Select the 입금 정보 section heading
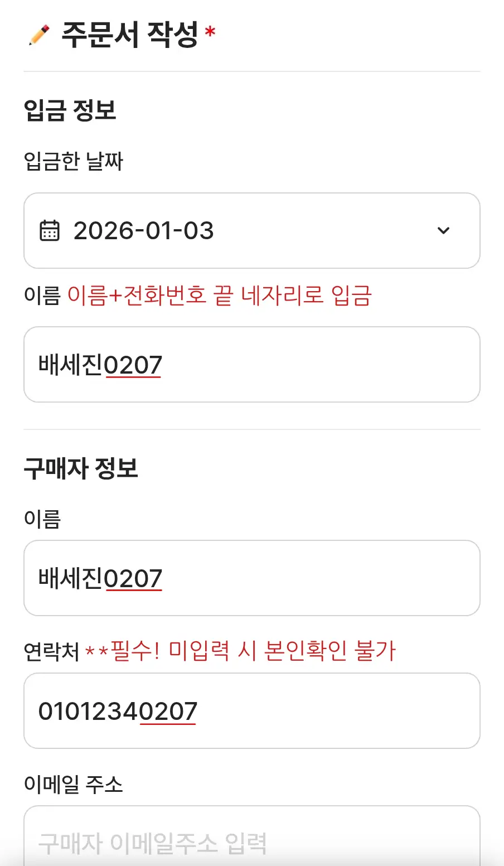Image resolution: width=504 pixels, height=866 pixels. [x=70, y=110]
